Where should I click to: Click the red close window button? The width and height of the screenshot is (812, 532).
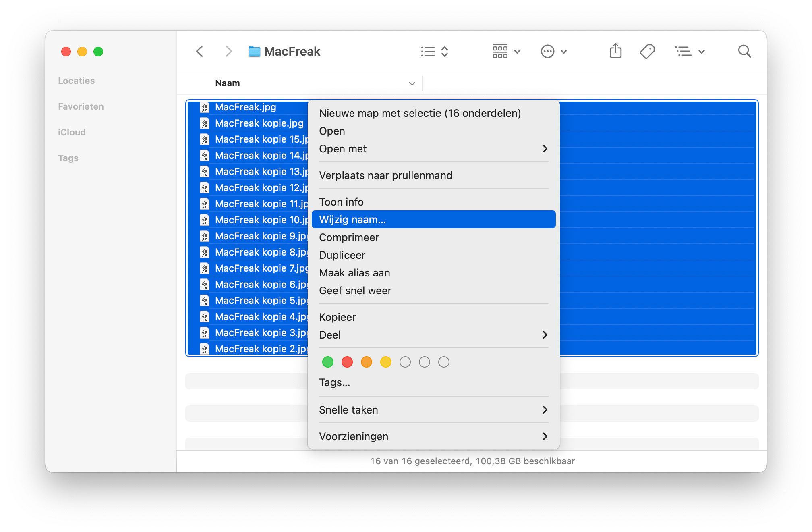click(66, 52)
